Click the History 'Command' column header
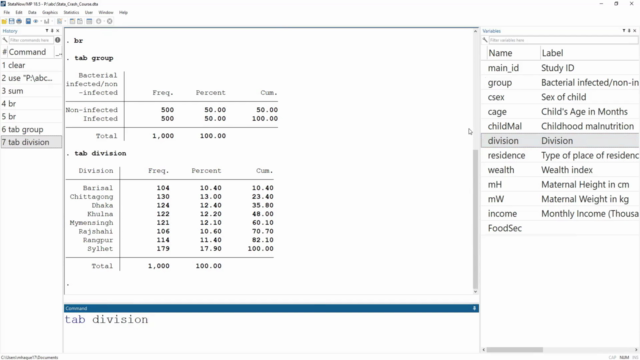 click(31, 52)
